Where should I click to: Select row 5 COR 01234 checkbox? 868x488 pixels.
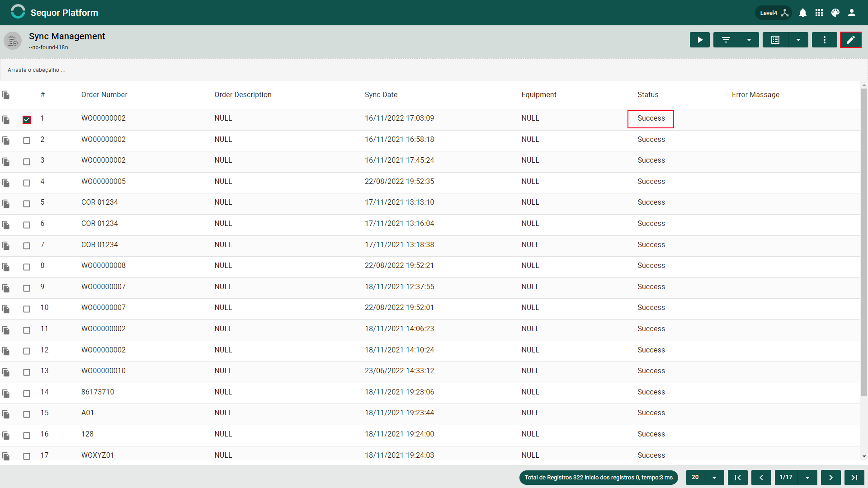(x=27, y=204)
